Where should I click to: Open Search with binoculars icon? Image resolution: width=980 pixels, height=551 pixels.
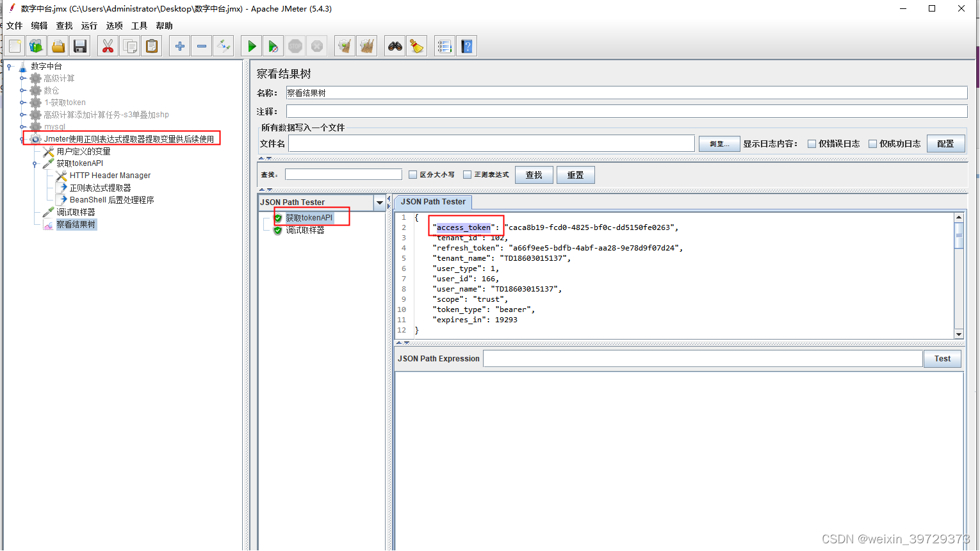[x=395, y=46]
